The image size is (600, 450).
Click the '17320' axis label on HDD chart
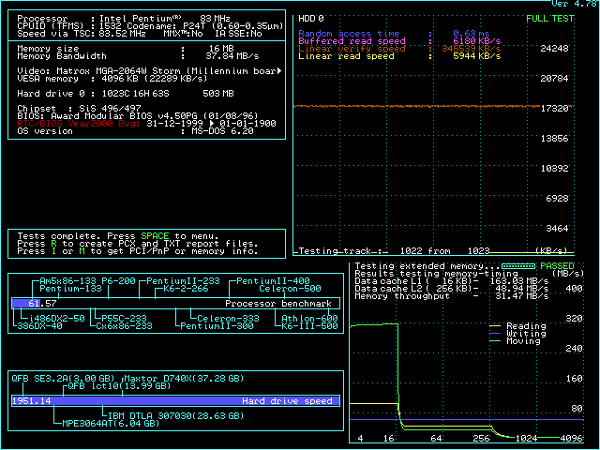[x=554, y=109]
